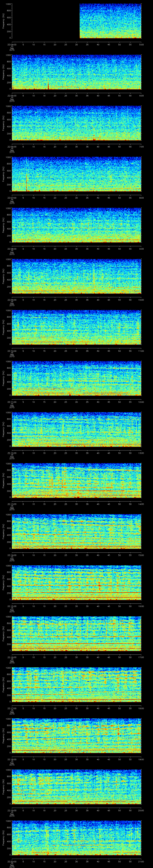Click the Frequency (Hz) axis label of the 22:04:00 panel
Image resolution: width=153 pixels, height=868 pixels.
pyautogui.click(x=3, y=21)
